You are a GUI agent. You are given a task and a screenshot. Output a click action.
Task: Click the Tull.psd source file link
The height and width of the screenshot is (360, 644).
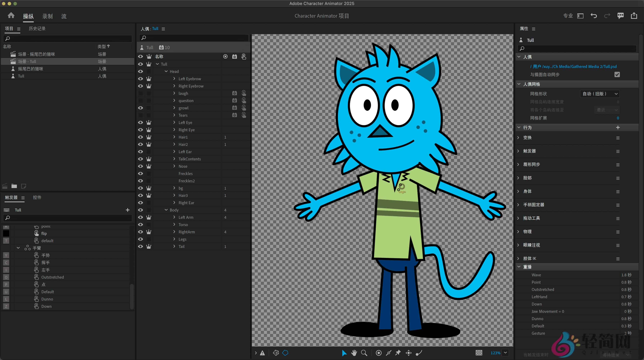click(x=573, y=66)
